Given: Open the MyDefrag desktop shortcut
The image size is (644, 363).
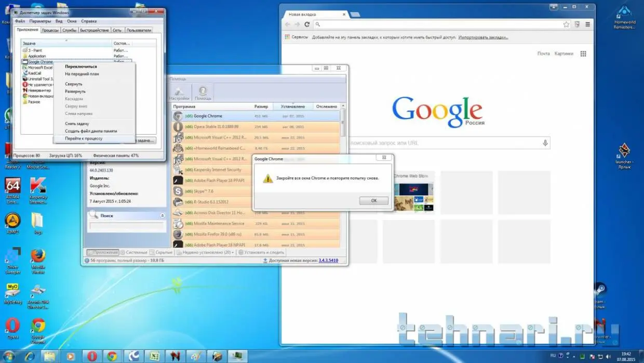Looking at the screenshot, I should click(x=12, y=294).
